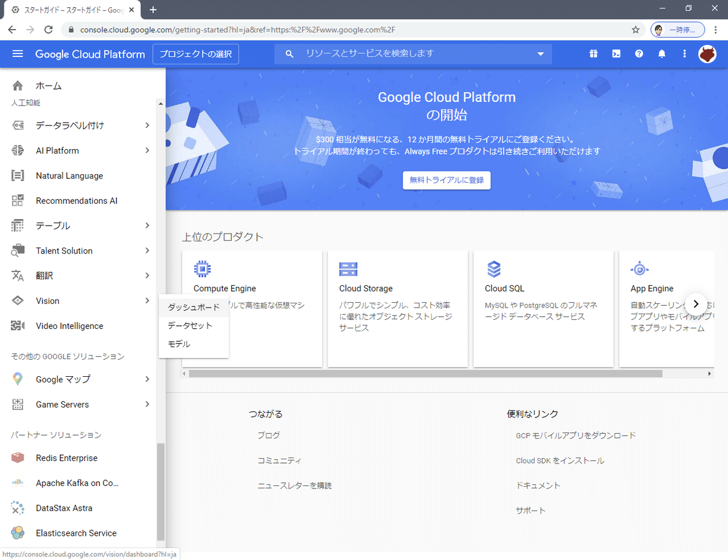Open the help question mark icon
728x560 pixels.
pyautogui.click(x=639, y=54)
